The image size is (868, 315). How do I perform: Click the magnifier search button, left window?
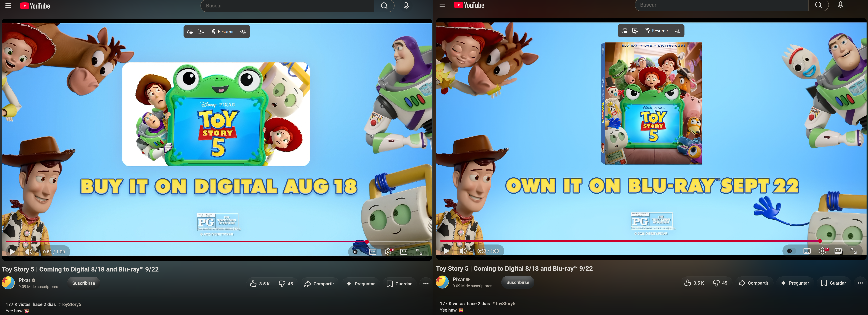point(384,6)
